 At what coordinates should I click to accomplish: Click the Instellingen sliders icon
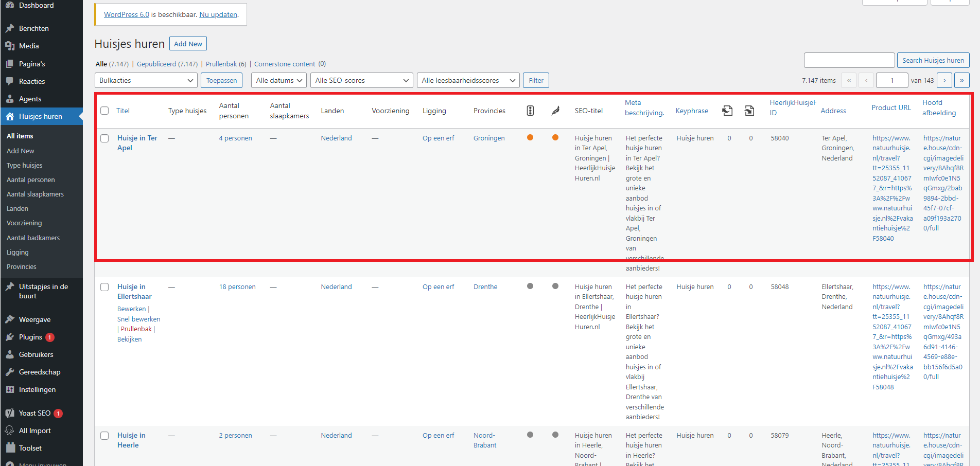(x=10, y=389)
